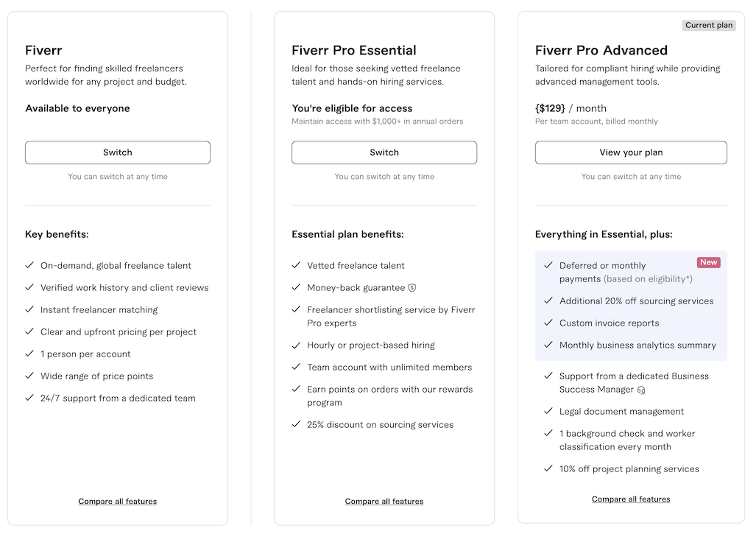The height and width of the screenshot is (534, 756).
Task: Click the Current plan badge
Action: point(709,25)
